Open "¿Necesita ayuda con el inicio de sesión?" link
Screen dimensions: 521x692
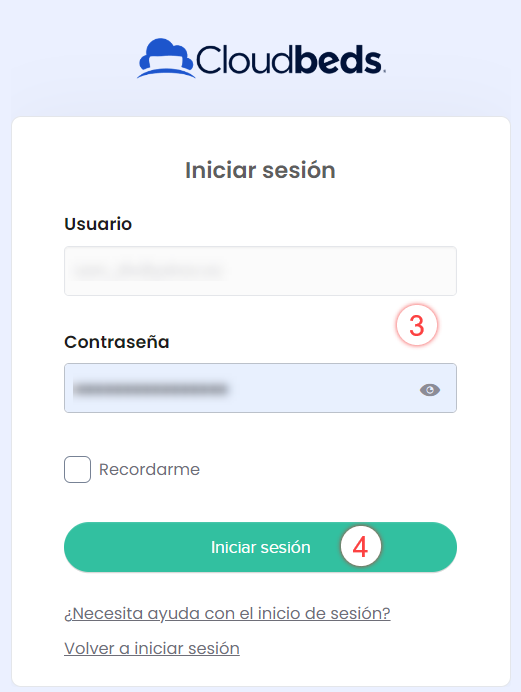click(x=227, y=613)
